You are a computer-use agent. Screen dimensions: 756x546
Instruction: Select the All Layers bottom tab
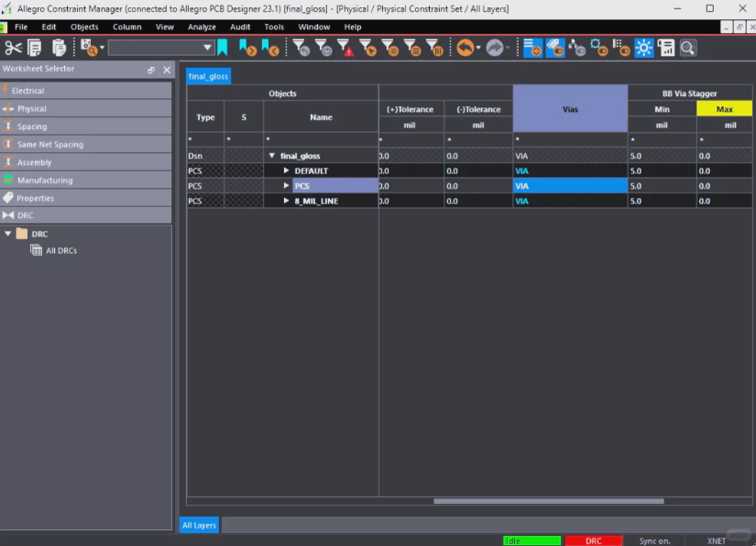(199, 525)
